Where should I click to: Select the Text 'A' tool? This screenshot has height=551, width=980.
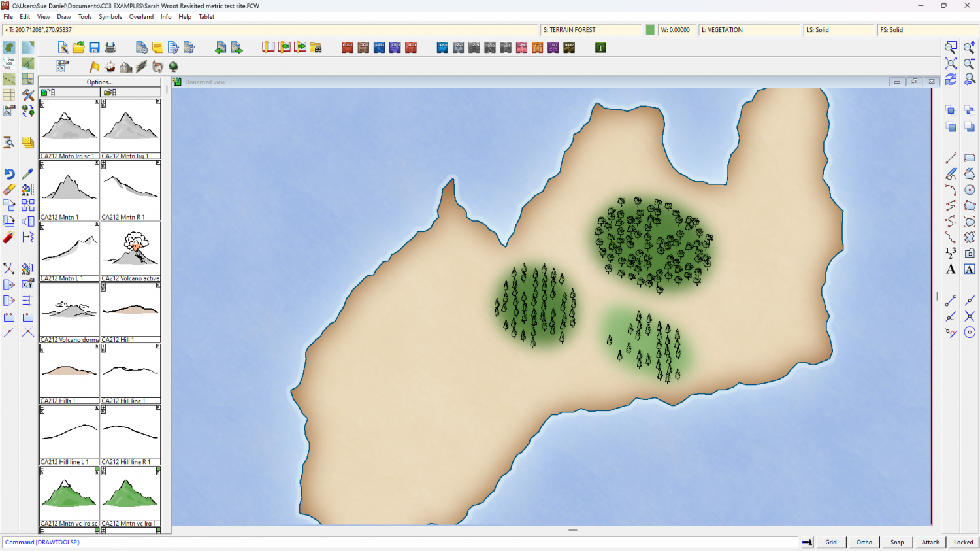tap(951, 269)
